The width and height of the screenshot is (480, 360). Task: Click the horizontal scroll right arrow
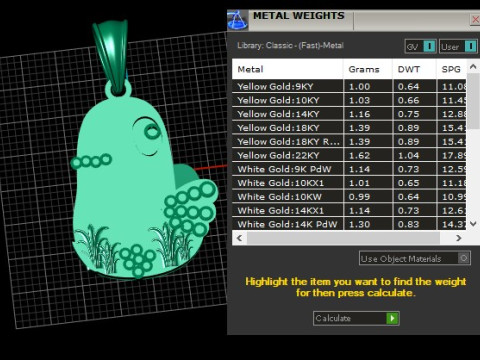[x=459, y=238]
